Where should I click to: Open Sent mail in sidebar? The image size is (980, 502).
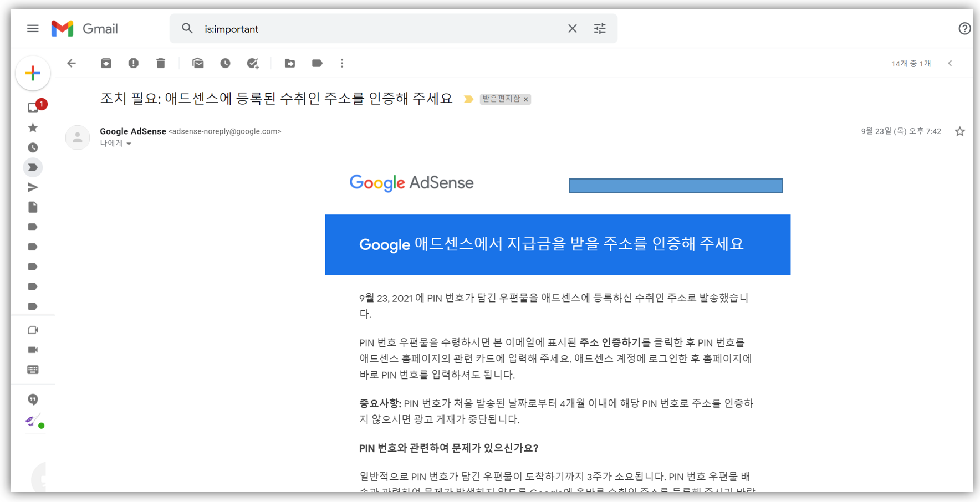click(33, 187)
